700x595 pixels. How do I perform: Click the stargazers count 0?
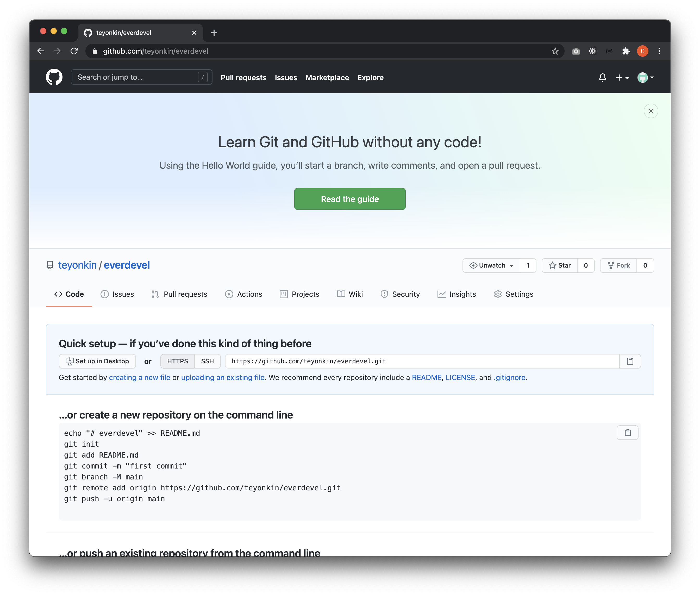tap(586, 265)
